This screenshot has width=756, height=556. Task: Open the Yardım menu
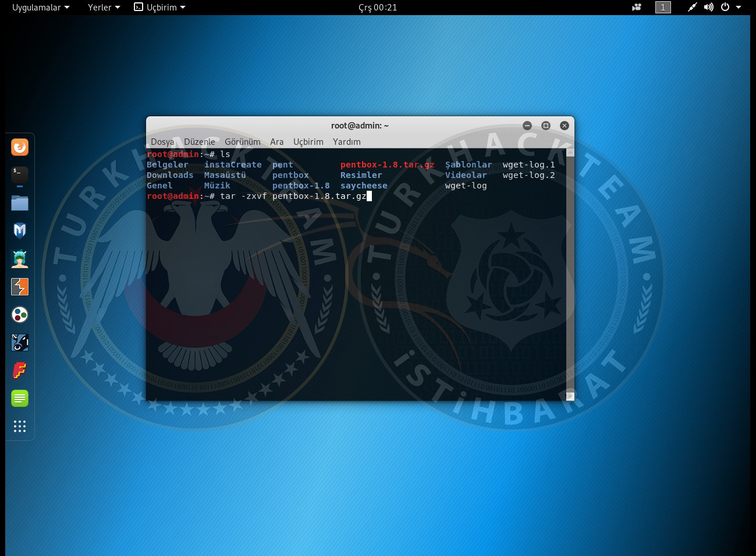(347, 141)
